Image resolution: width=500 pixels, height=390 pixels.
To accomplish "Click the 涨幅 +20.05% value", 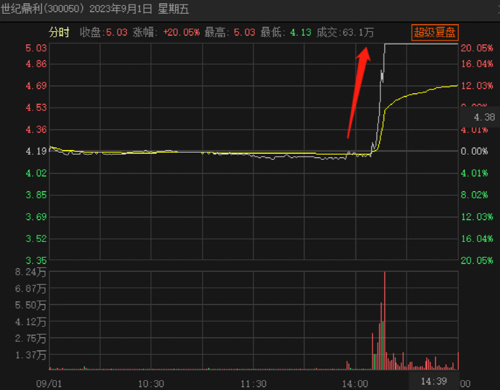I will [166, 32].
